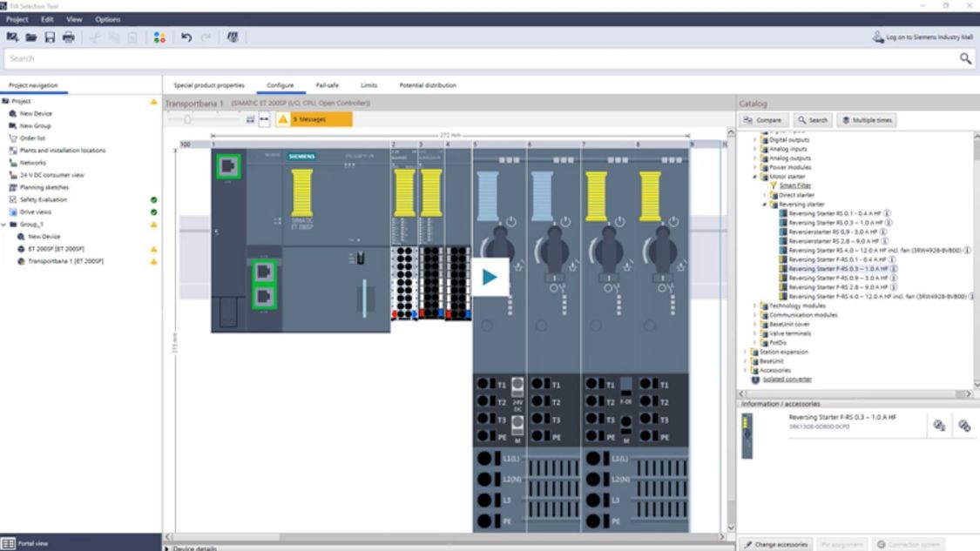Click the grid view icon next to zoom slider
This screenshot has width=980, height=551.
tap(250, 119)
